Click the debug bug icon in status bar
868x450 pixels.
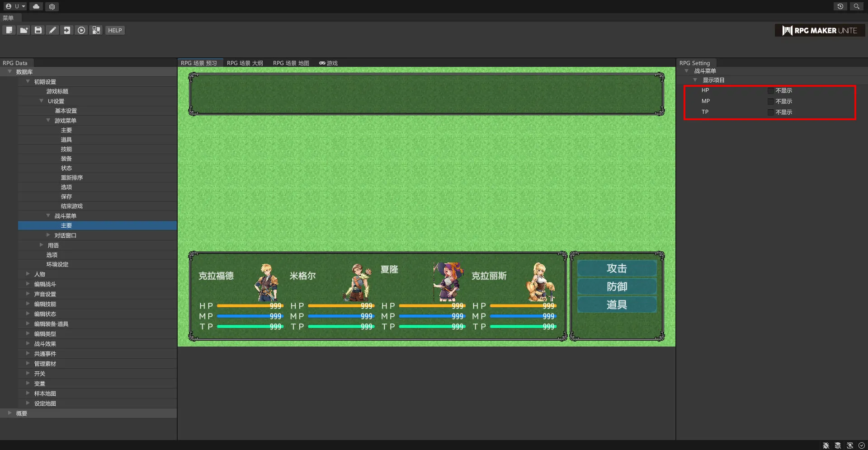pyautogui.click(x=826, y=445)
